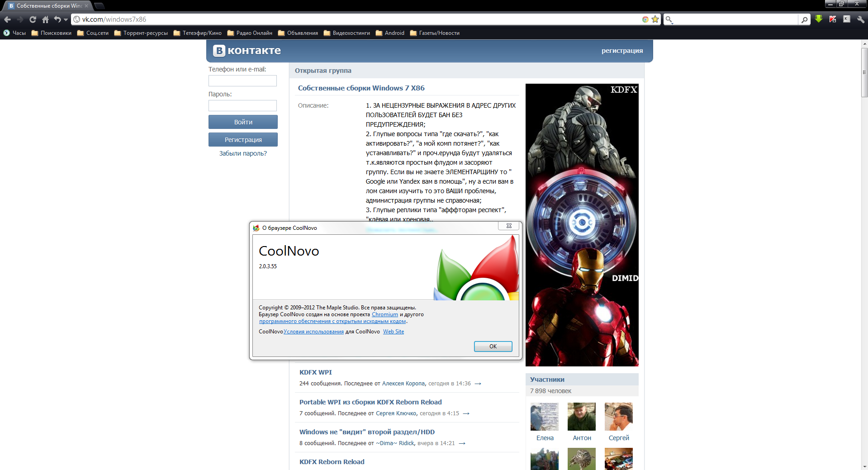Open the group avatar image with Iron Man
The width and height of the screenshot is (868, 470).
pyautogui.click(x=582, y=225)
